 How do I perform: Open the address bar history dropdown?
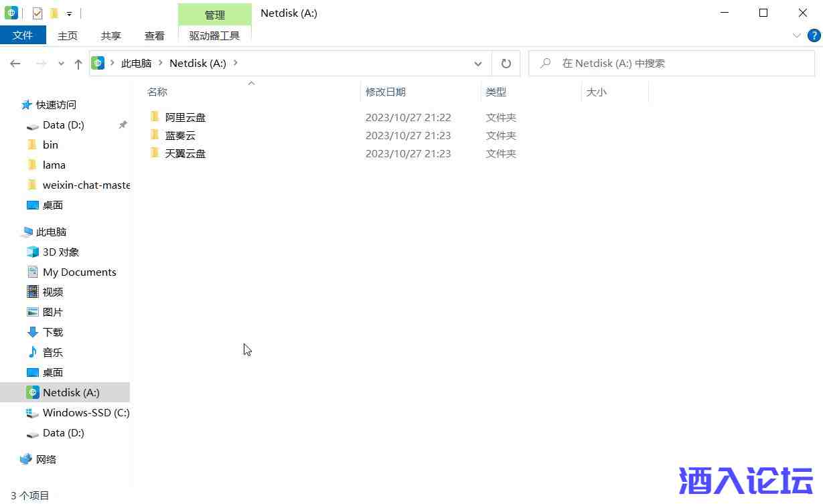(x=478, y=64)
